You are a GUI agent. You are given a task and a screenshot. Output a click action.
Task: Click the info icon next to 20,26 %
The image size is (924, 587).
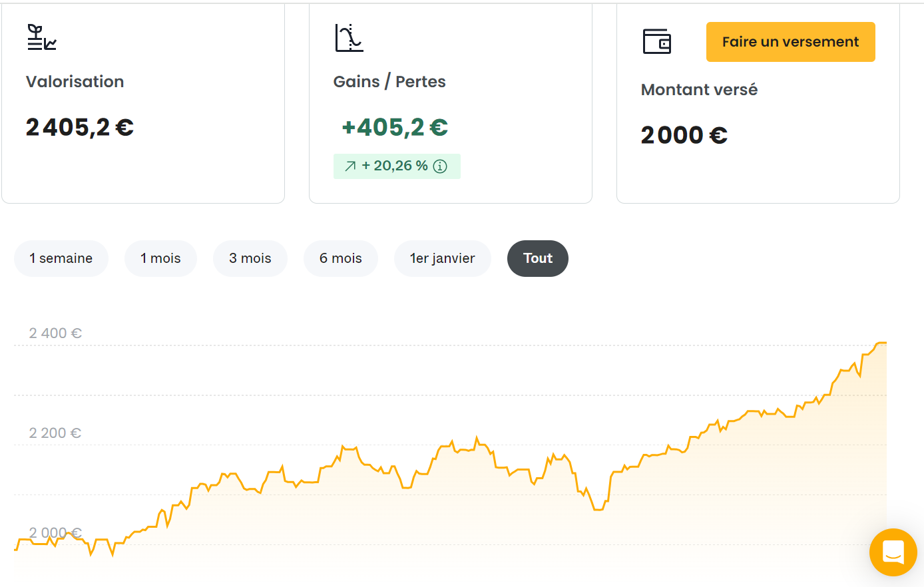point(440,166)
